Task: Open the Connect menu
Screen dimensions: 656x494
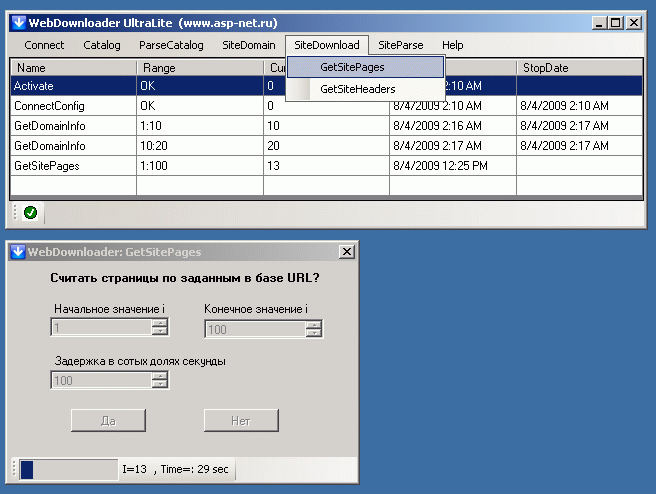Action: pos(44,45)
